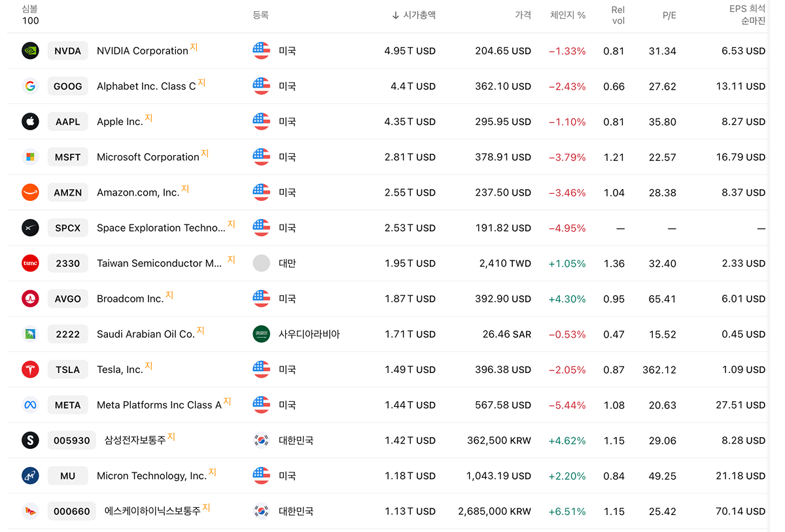Click the Saudi Arabia flag icon

261,334
